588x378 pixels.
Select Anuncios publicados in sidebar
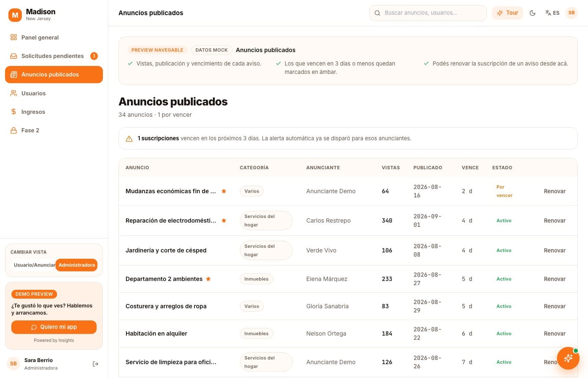54,74
